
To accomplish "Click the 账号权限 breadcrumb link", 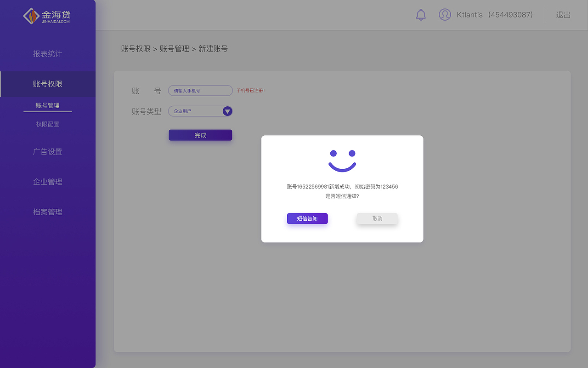I will [x=136, y=48].
